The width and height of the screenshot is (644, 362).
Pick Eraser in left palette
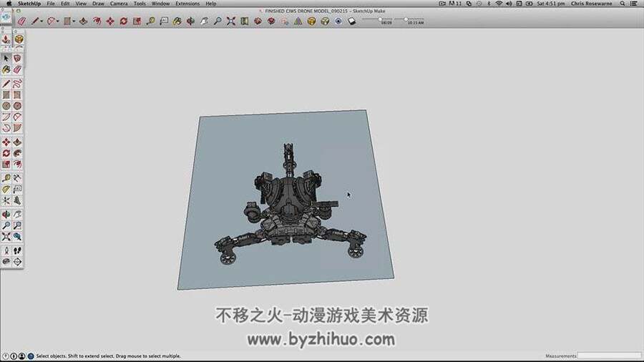click(x=17, y=70)
